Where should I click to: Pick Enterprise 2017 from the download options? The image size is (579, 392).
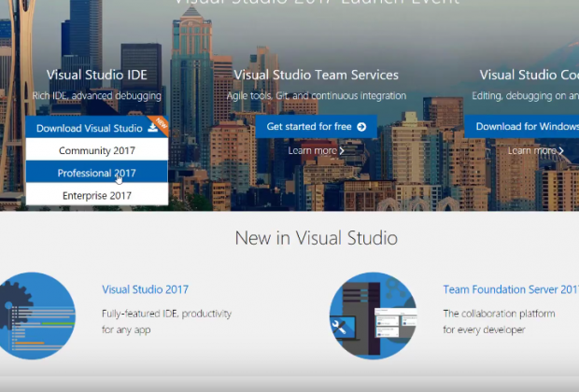[x=96, y=195]
